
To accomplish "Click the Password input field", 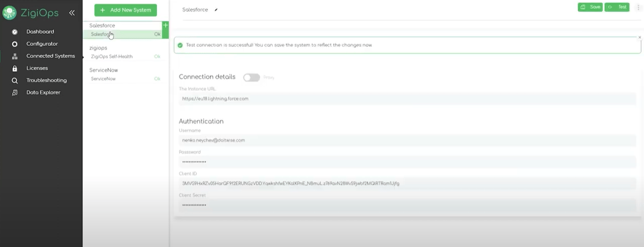I will (408, 162).
